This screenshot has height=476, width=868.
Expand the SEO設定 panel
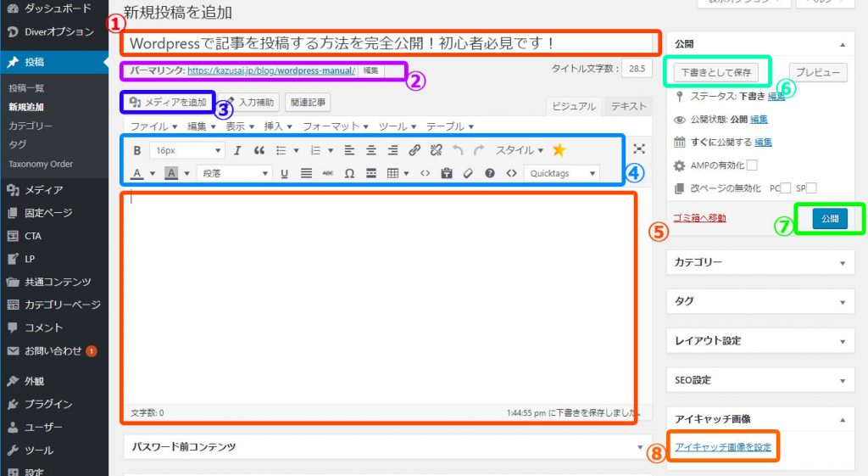tap(760, 380)
